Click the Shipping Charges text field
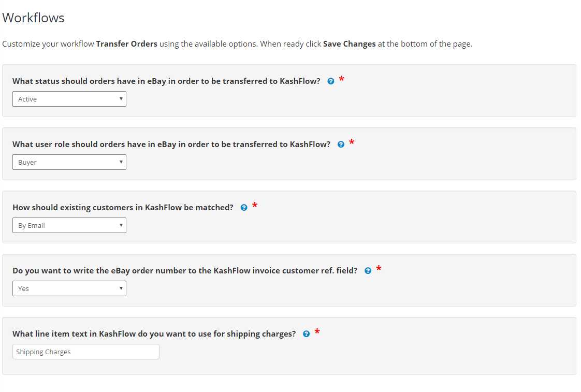Image resolution: width=581 pixels, height=392 pixels. [86, 352]
